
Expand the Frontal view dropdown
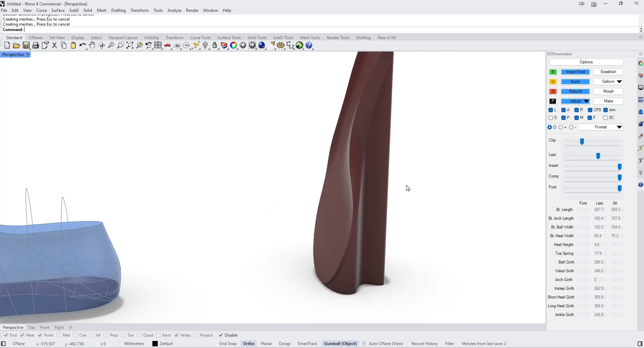[619, 127]
